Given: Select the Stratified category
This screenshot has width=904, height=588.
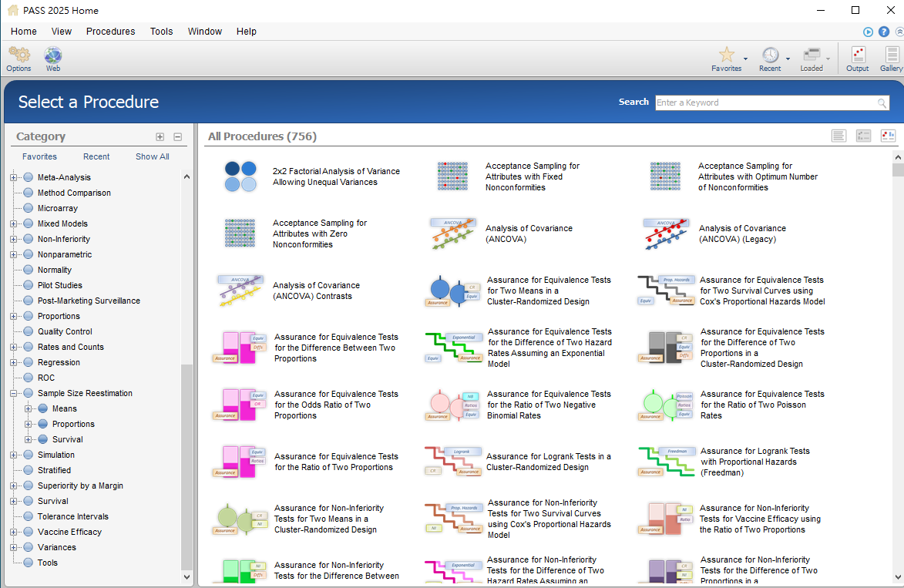Looking at the screenshot, I should pos(54,470).
